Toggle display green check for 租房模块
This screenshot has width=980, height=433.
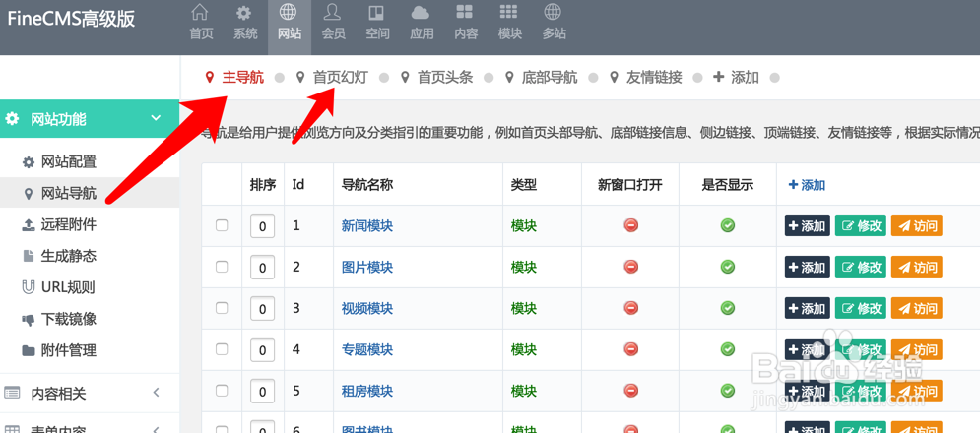pyautogui.click(x=728, y=390)
